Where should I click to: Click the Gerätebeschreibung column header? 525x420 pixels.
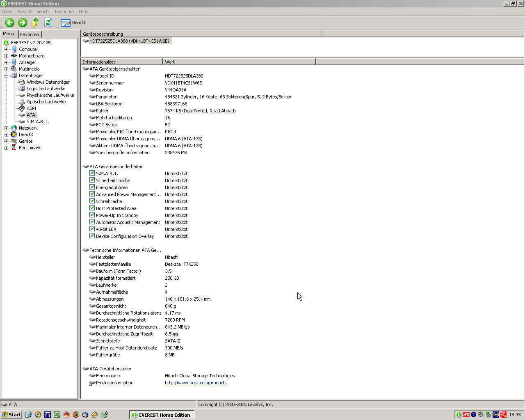click(x=201, y=34)
